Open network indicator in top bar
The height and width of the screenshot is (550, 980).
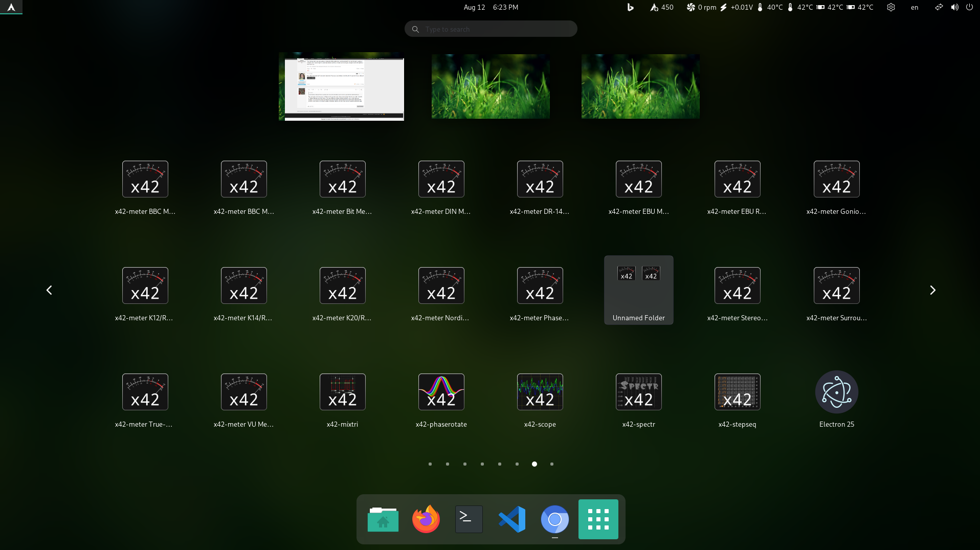(x=939, y=7)
